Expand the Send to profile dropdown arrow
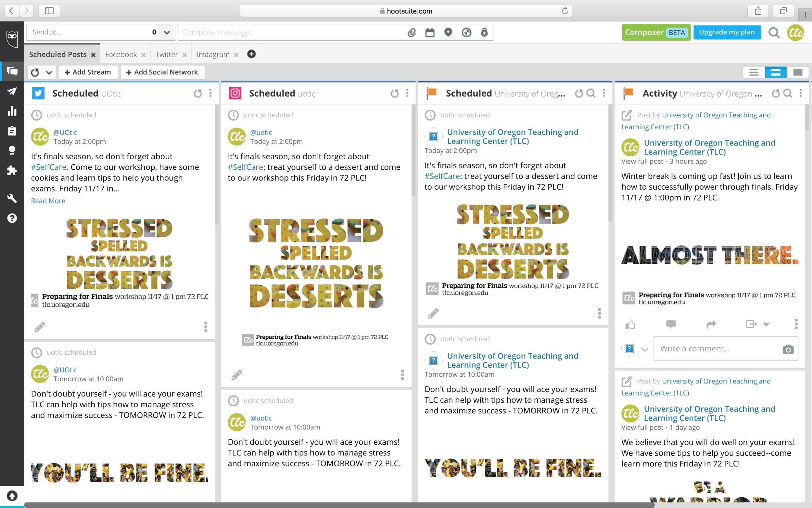This screenshot has height=508, width=812. tap(167, 32)
